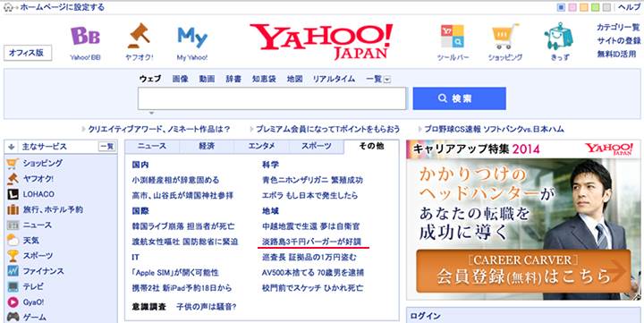Screen dimensions: 644x323
Task: Click the オフィス版 button
Action: (x=28, y=53)
